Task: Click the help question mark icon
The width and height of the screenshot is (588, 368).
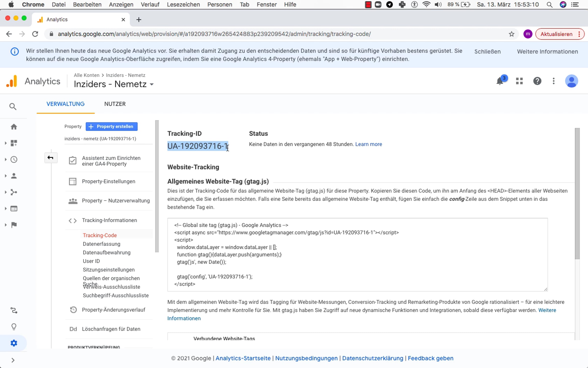Action: (537, 81)
